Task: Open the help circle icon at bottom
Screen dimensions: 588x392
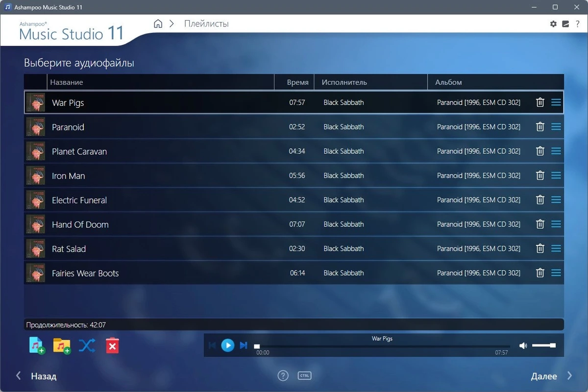Action: tap(283, 376)
